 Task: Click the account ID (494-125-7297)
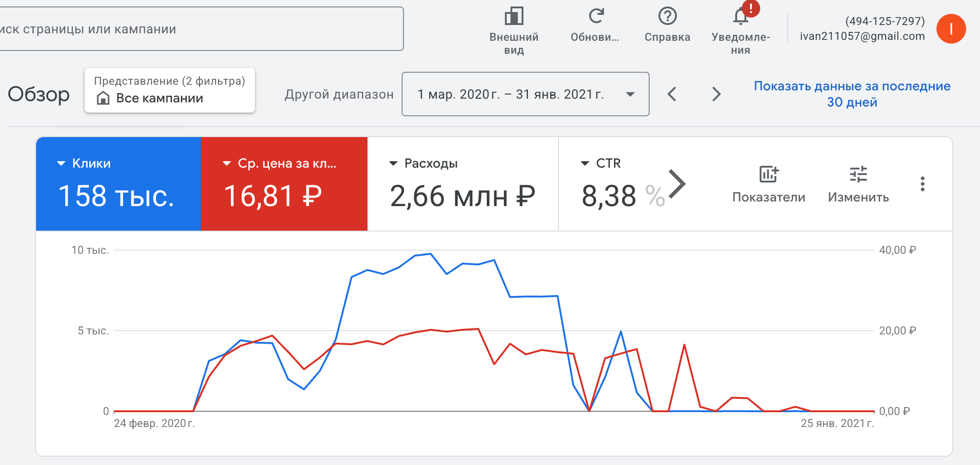click(x=885, y=21)
